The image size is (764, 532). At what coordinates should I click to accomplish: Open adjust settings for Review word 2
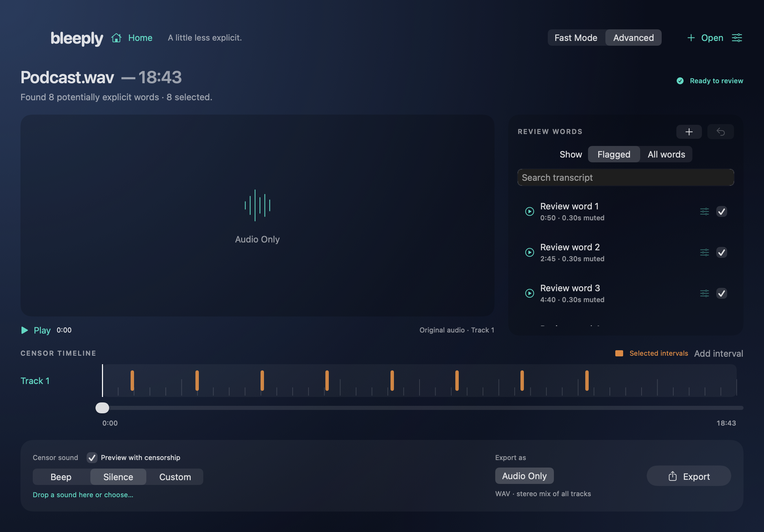point(704,252)
